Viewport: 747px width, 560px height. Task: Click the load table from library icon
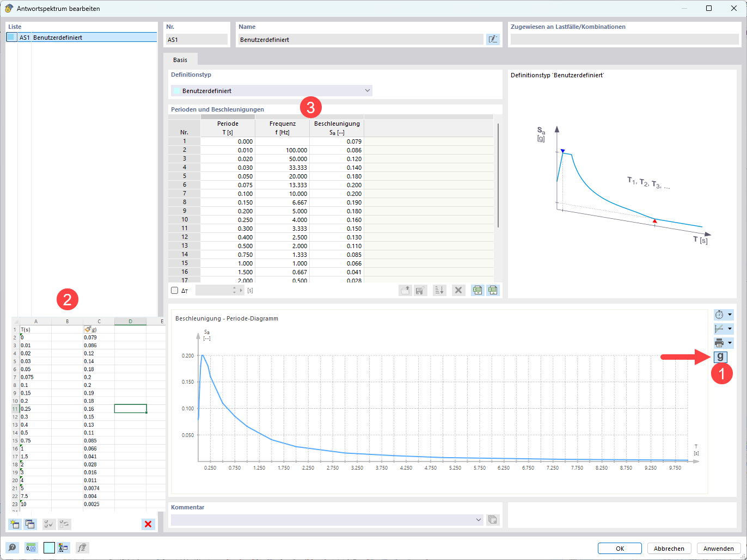(405, 291)
